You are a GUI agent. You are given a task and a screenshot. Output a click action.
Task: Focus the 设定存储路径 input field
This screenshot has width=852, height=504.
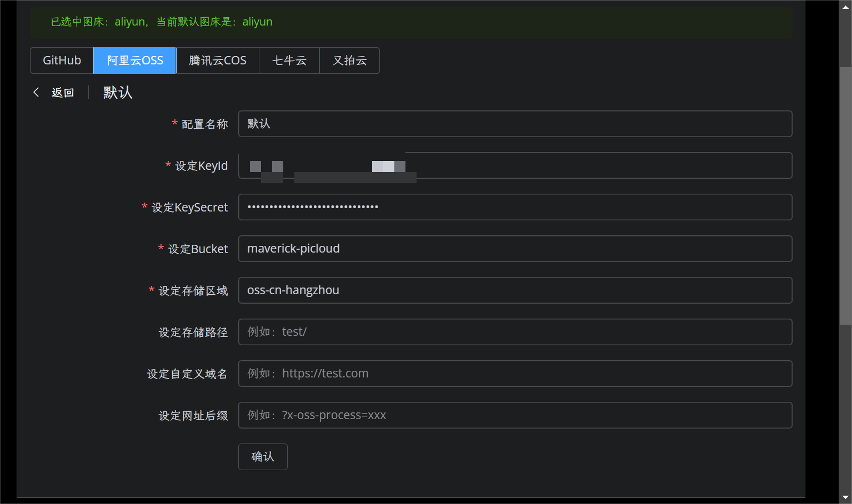tap(515, 332)
